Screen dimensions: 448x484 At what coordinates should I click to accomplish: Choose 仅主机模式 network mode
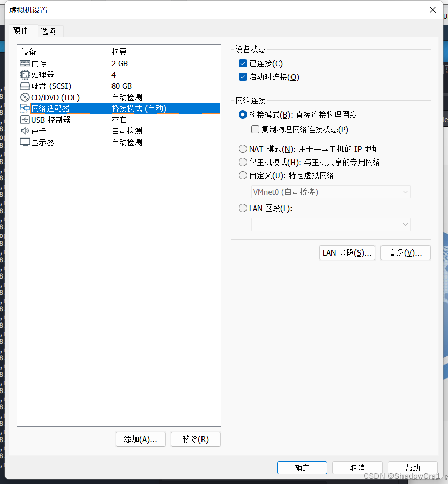tap(242, 162)
